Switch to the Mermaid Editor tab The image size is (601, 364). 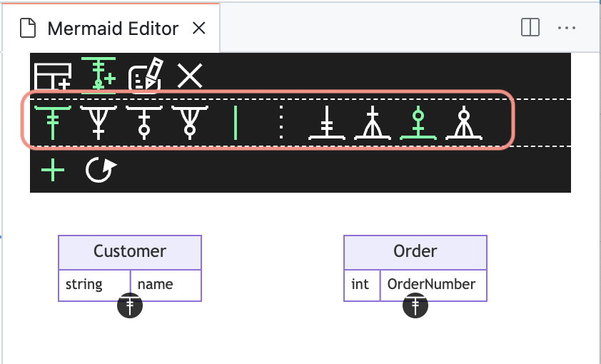point(113,29)
